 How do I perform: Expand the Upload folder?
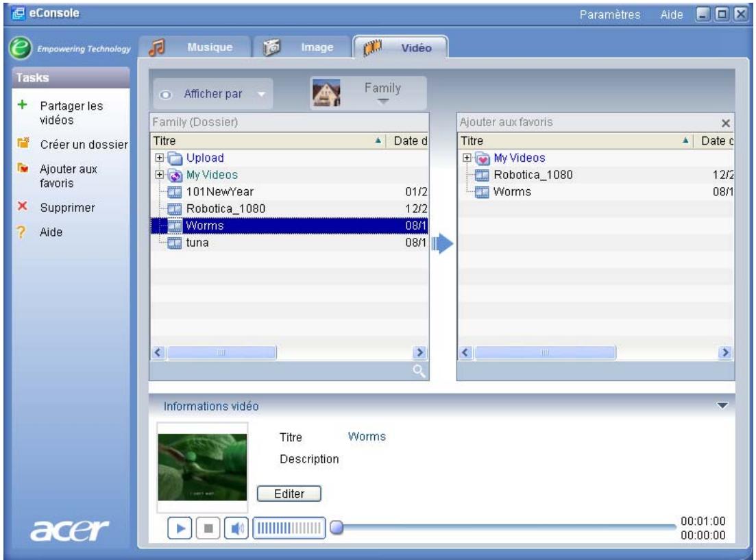[159, 158]
